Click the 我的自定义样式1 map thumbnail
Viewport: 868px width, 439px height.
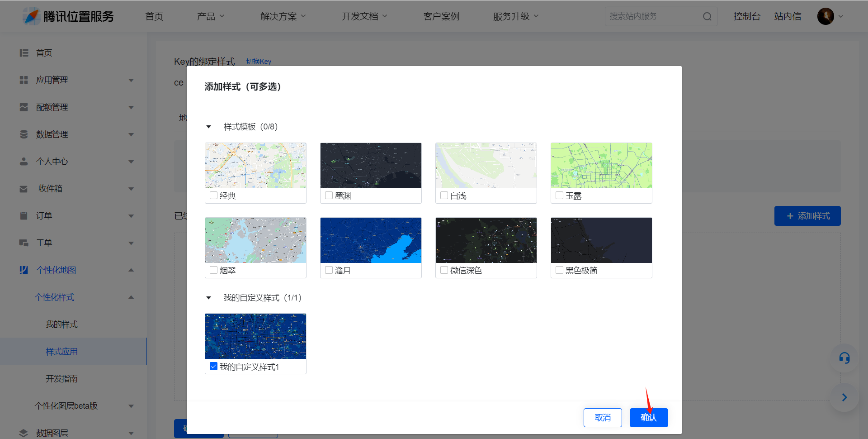(255, 336)
